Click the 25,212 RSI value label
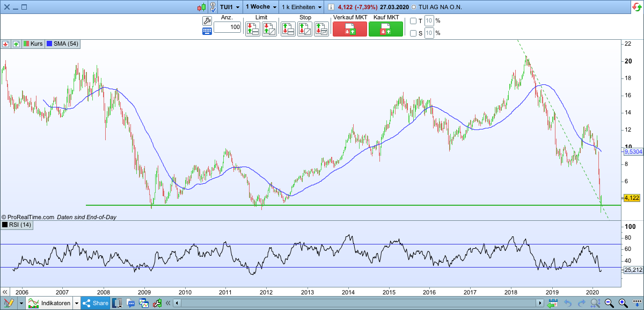The width and height of the screenshot is (644, 310). 632,270
